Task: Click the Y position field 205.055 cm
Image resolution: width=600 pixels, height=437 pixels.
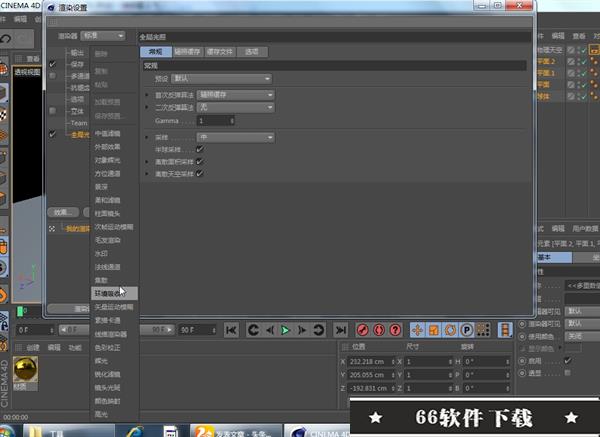Action: [372, 375]
